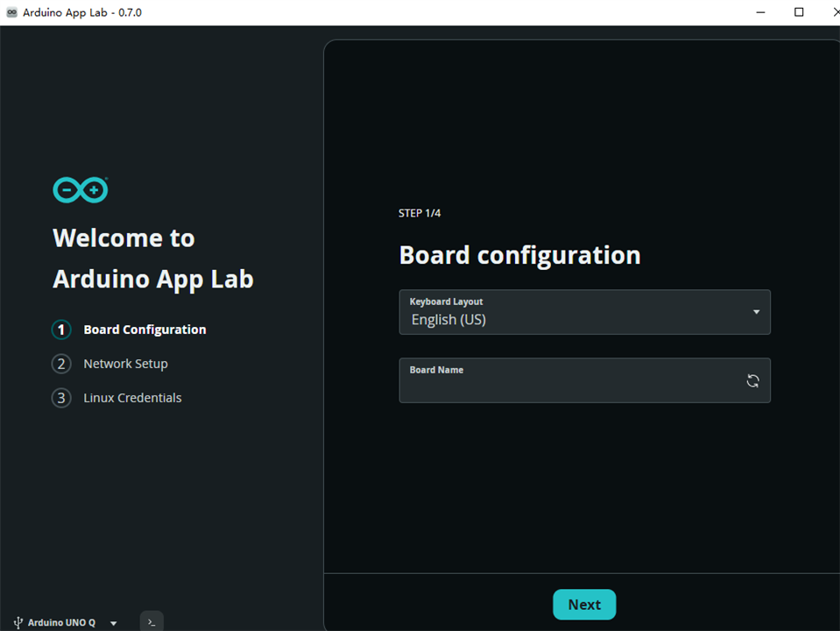Click the arrow of the Keyboard Layout combo box

click(756, 312)
